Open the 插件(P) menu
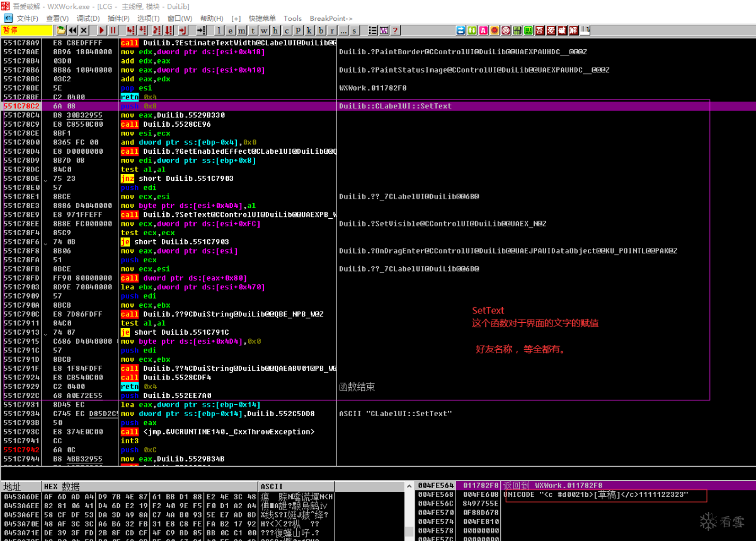The height and width of the screenshot is (541, 756). click(118, 18)
